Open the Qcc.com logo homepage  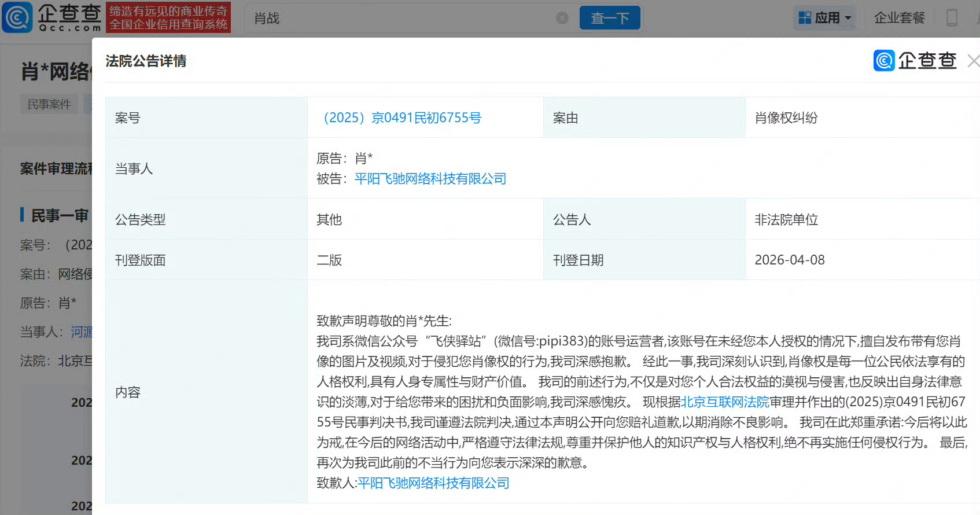pyautogui.click(x=52, y=17)
